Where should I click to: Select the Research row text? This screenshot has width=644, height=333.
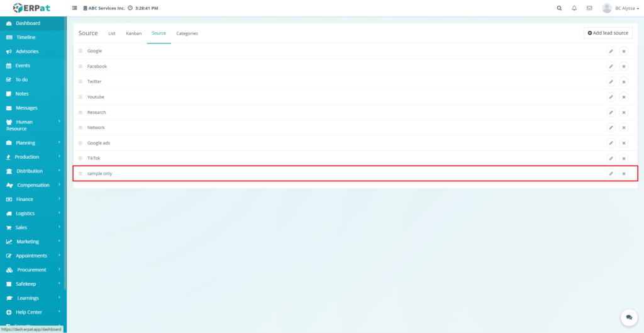(x=96, y=112)
